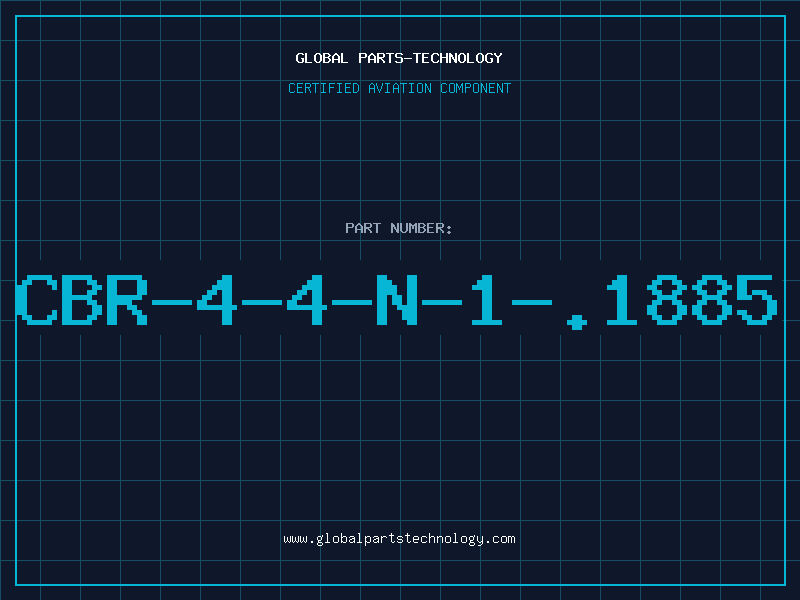
Task: Select the letter B in CBR
Action: pos(82,299)
